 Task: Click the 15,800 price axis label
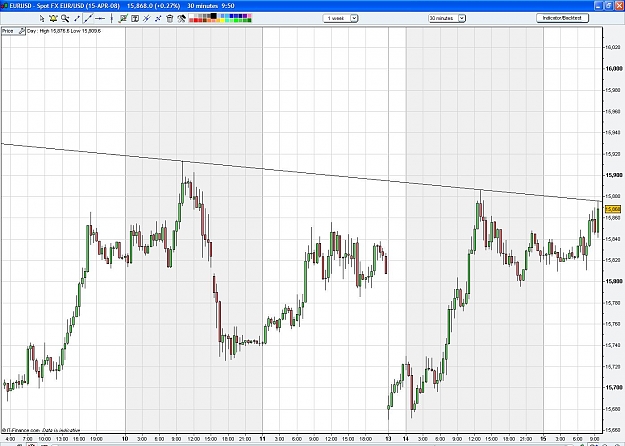(613, 281)
